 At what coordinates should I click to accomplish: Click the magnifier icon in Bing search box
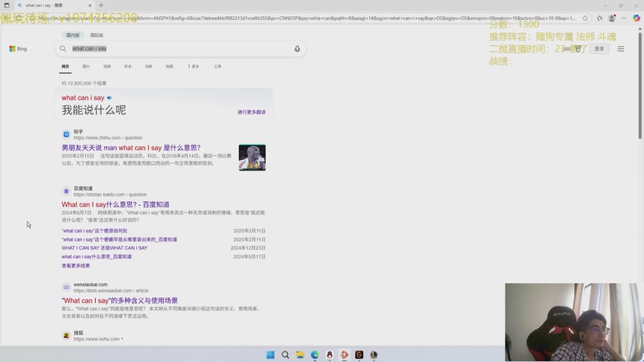click(x=63, y=49)
